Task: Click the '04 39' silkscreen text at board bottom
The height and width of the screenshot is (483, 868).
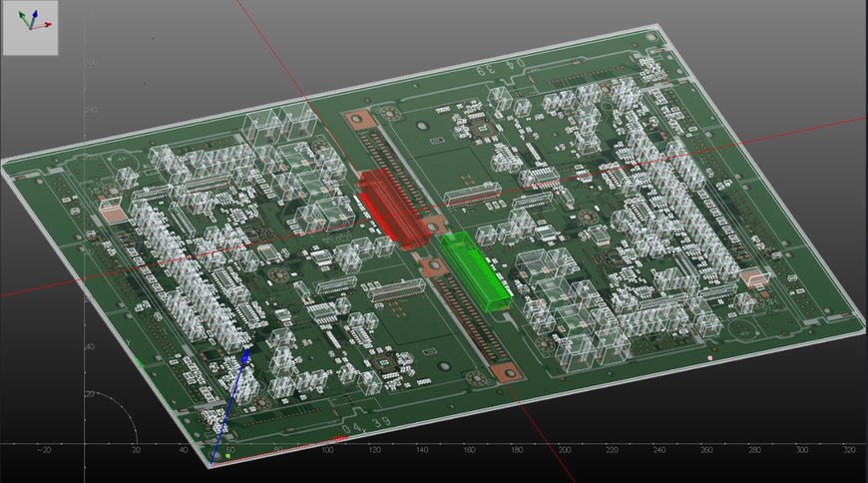Action: tap(366, 425)
